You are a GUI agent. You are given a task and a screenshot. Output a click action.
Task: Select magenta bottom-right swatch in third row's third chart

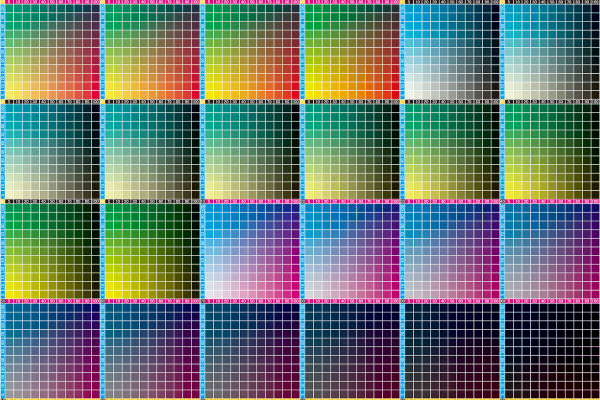(x=295, y=294)
